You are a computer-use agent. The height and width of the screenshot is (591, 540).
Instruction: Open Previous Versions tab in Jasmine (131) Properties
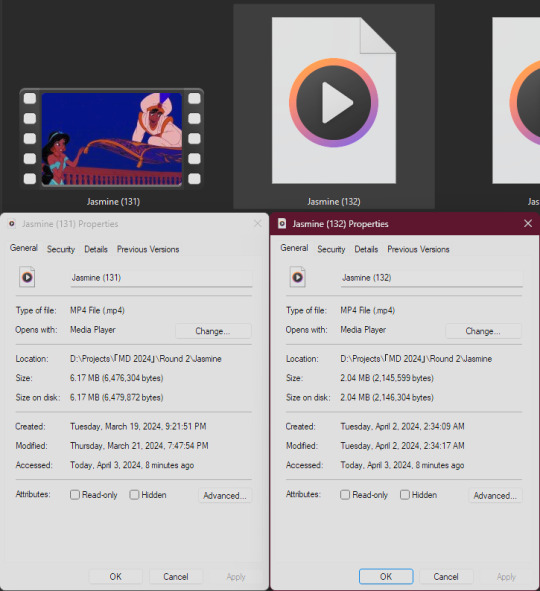coord(148,249)
